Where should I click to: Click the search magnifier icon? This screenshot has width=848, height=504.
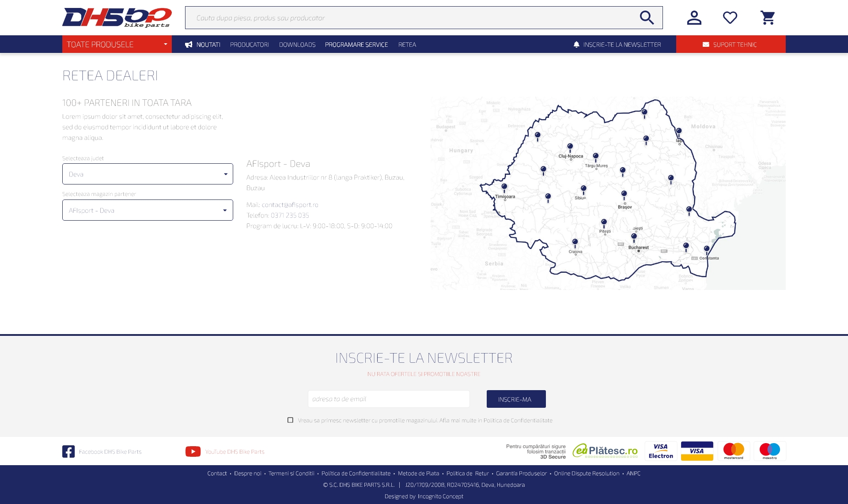pos(647,18)
